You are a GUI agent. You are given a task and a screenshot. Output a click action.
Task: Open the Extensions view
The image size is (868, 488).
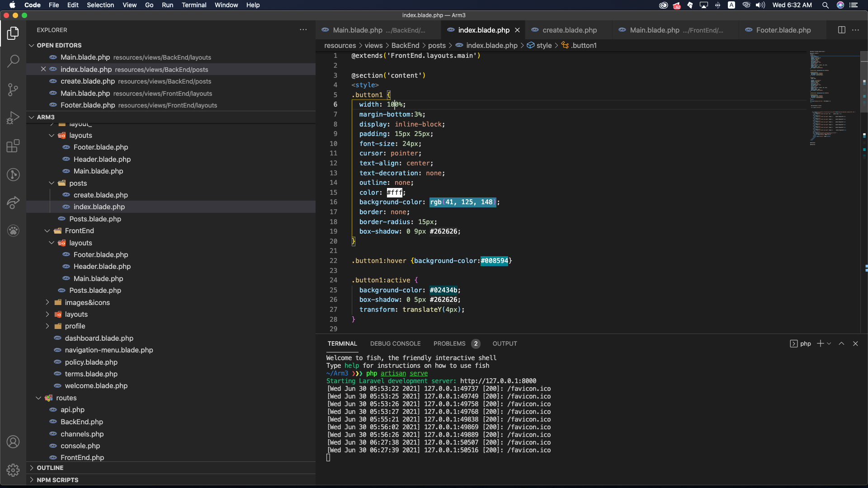click(13, 146)
